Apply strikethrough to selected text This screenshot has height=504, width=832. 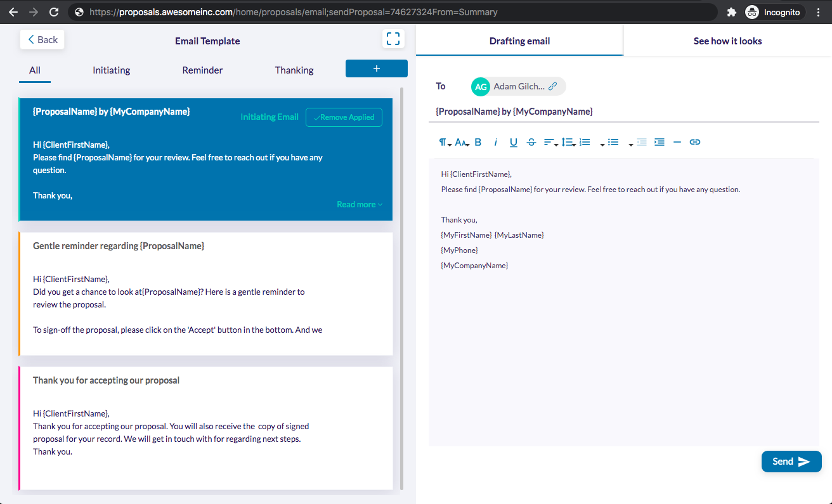531,142
